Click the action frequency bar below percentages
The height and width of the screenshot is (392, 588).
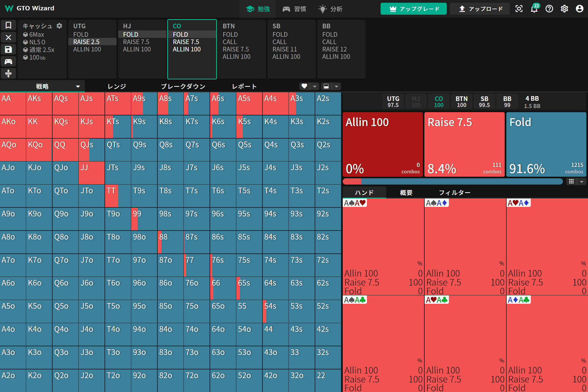pyautogui.click(x=452, y=182)
